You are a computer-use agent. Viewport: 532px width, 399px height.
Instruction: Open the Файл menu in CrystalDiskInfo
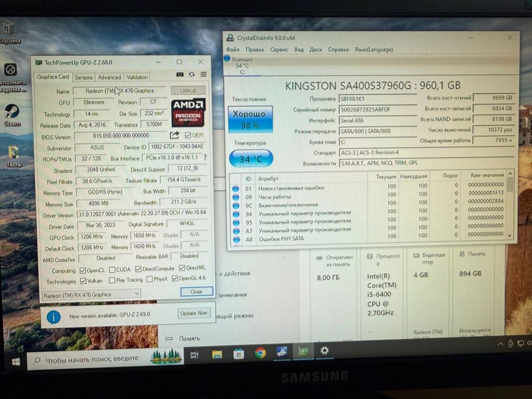point(233,50)
